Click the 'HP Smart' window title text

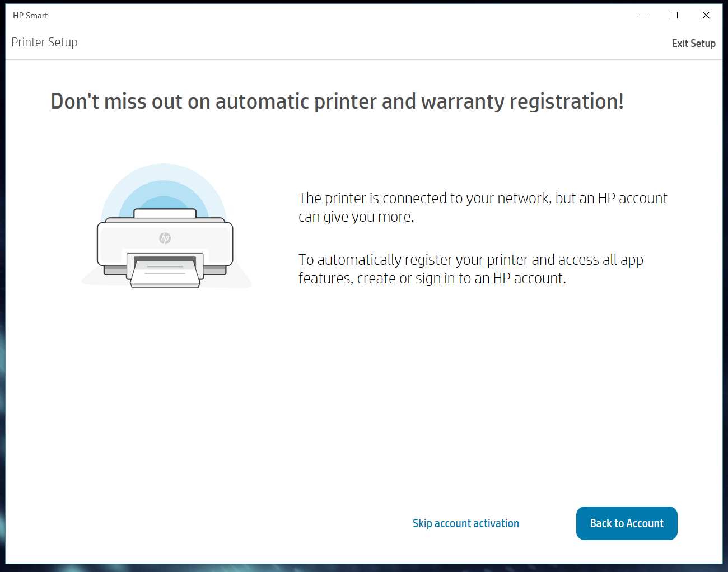click(30, 16)
